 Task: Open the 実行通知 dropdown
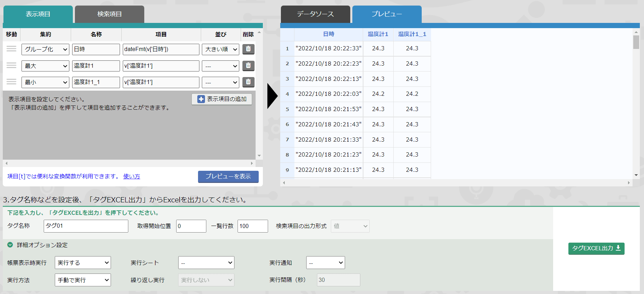tap(326, 263)
